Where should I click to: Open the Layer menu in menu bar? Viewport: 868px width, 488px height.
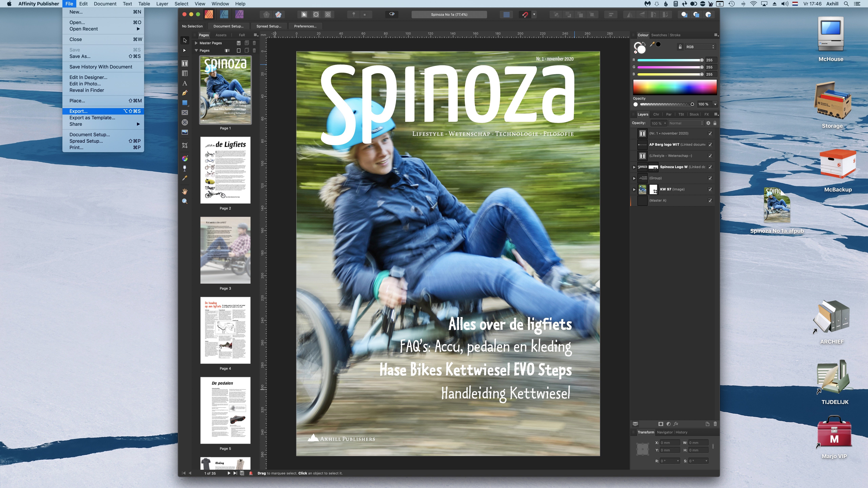coord(162,4)
